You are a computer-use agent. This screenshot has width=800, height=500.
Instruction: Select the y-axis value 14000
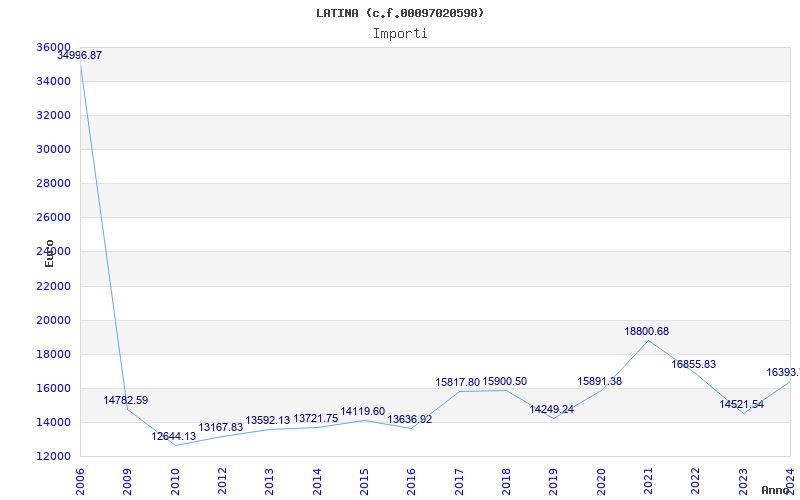54,422
